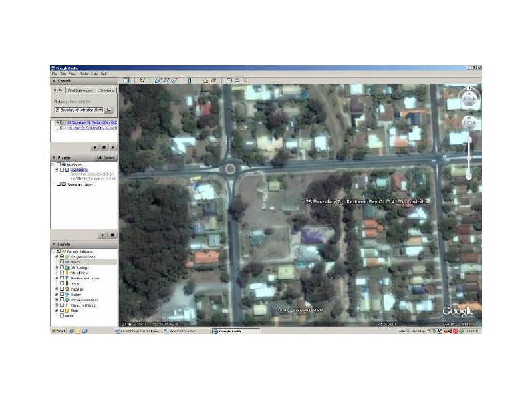
Task: Click the Print toolbar icon
Action: click(237, 80)
